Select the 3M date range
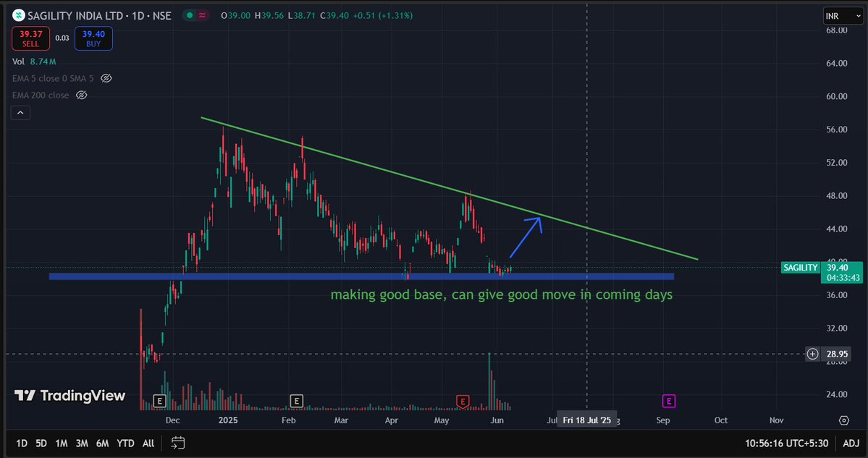This screenshot has height=458, width=868. point(82,443)
